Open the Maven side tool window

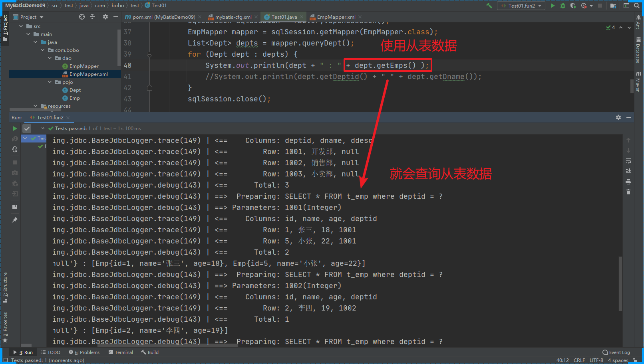click(638, 82)
